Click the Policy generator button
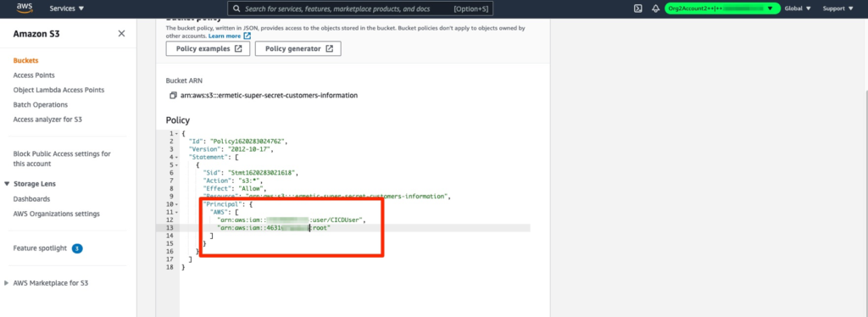The width and height of the screenshot is (868, 317). click(298, 48)
